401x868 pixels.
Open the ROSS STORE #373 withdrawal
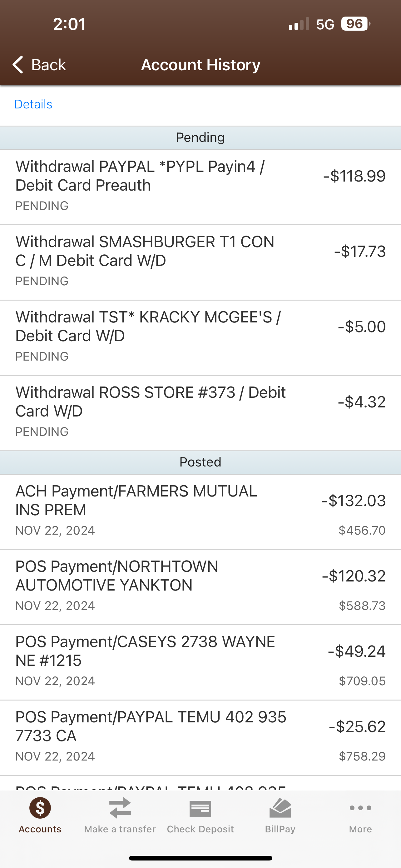(200, 413)
